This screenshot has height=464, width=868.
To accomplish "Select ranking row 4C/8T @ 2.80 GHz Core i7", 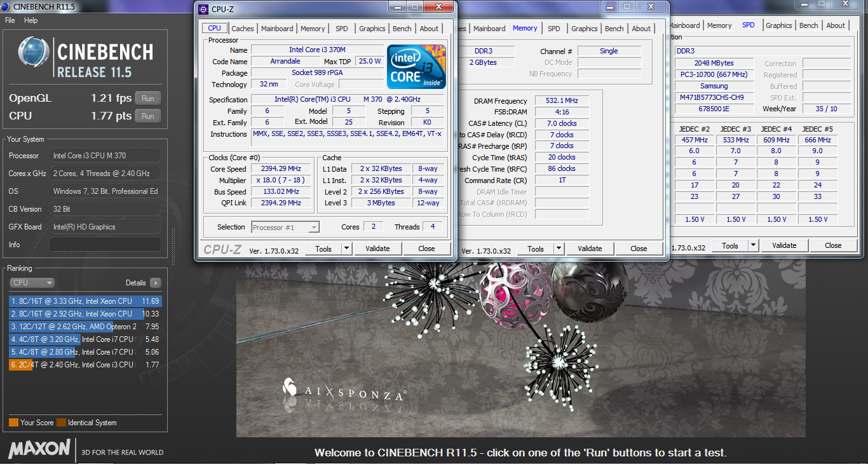I will click(85, 352).
